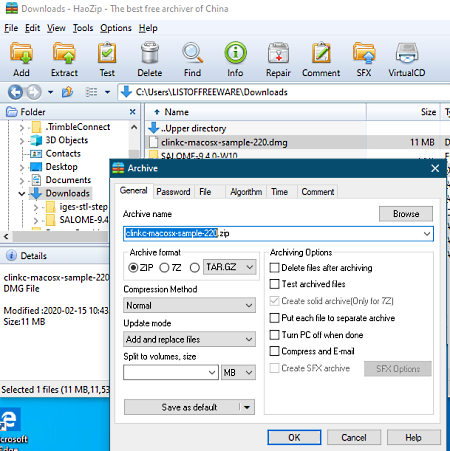The image size is (450, 451).
Task: Click the Extract toolbar icon
Action: click(x=64, y=53)
